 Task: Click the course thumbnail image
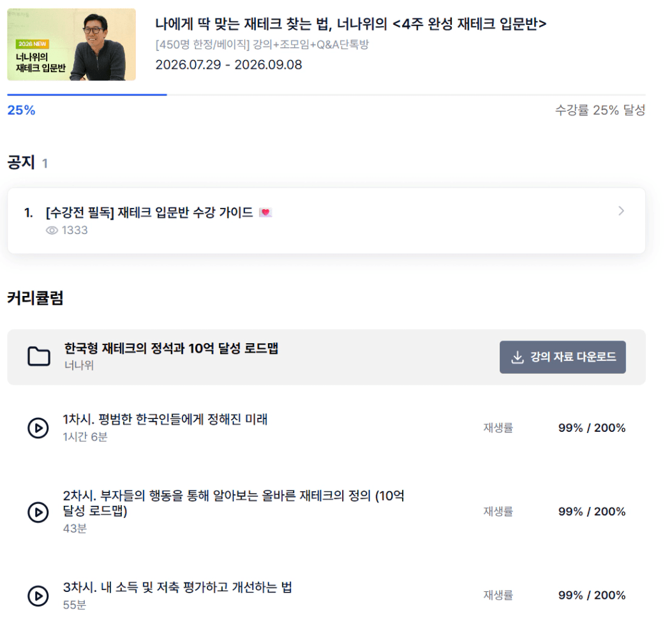click(x=71, y=45)
